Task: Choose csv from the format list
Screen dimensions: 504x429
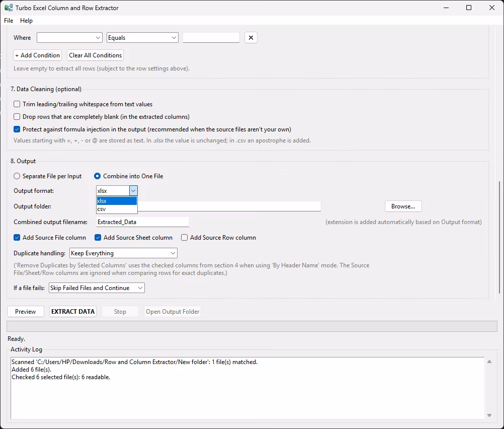Action: pyautogui.click(x=117, y=209)
